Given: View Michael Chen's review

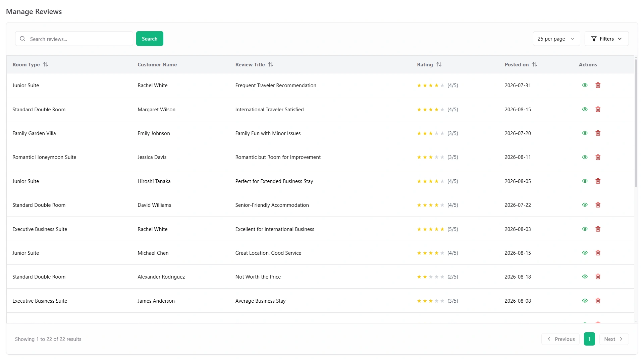Looking at the screenshot, I should (x=585, y=253).
